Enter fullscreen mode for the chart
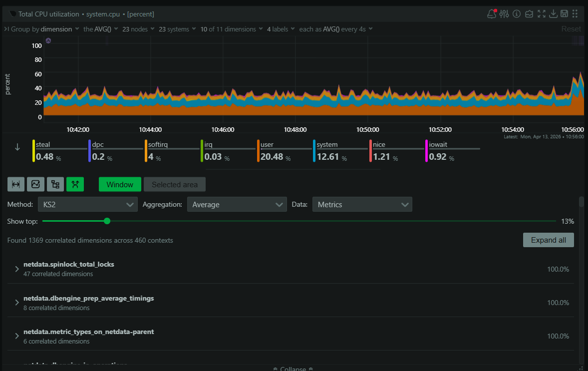The height and width of the screenshot is (371, 588). pyautogui.click(x=542, y=14)
